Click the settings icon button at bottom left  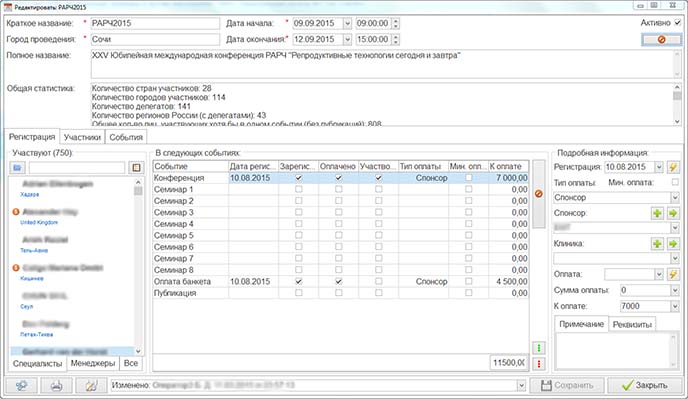pyautogui.click(x=21, y=385)
